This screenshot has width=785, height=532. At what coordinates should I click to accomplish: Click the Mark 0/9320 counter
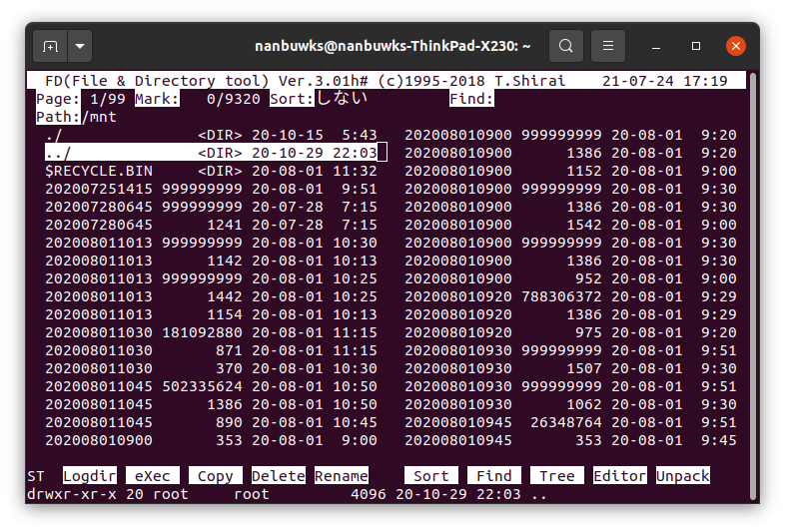pos(198,99)
